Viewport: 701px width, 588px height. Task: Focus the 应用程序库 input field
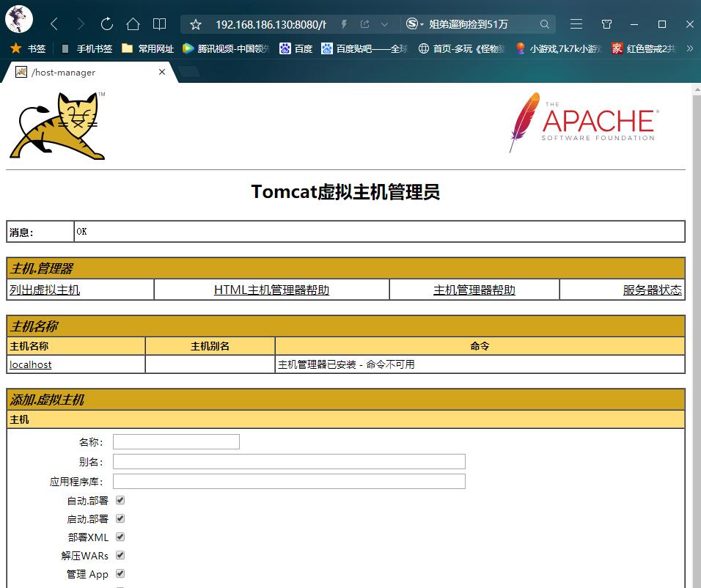(289, 481)
